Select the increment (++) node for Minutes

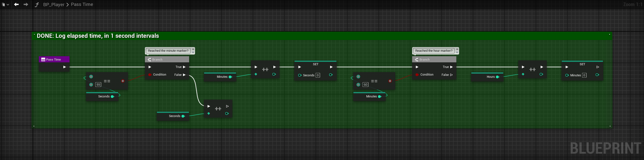tap(265, 69)
